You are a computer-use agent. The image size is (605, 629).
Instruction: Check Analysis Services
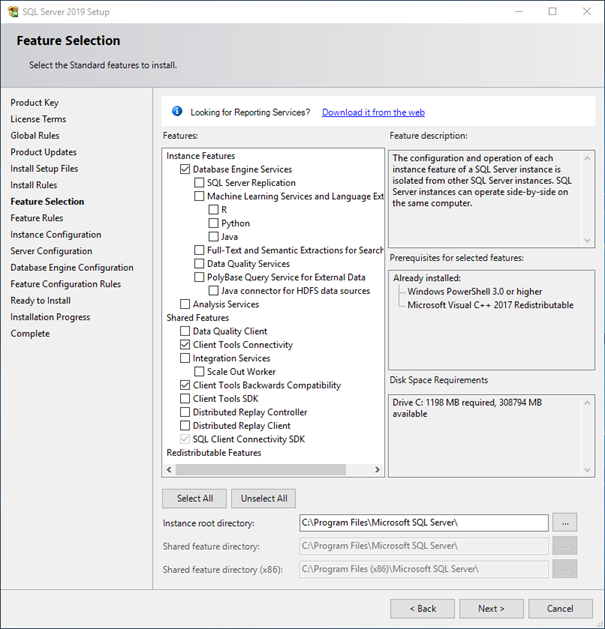click(185, 304)
